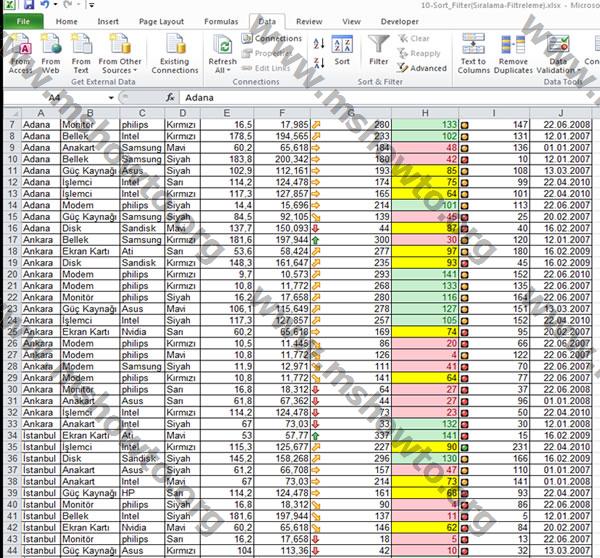The height and width of the screenshot is (558, 600).
Task: Click the insert function fx button
Action: [170, 98]
